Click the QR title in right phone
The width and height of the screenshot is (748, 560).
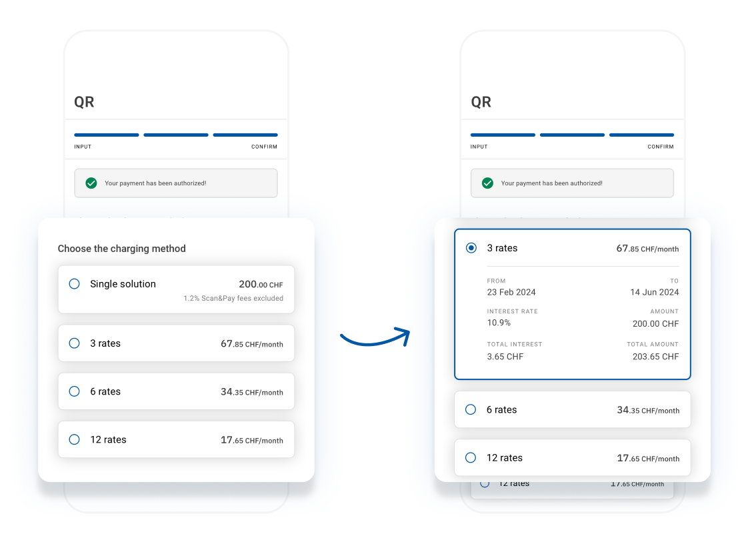click(x=481, y=102)
